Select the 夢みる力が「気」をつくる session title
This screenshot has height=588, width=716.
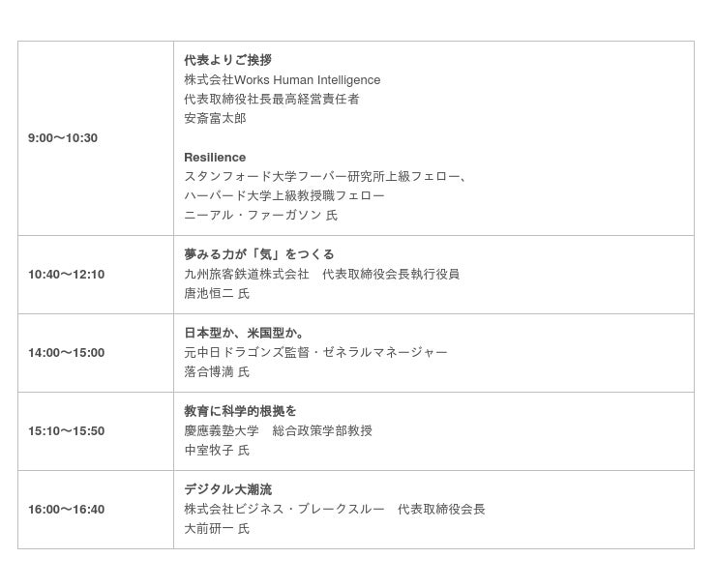coord(259,254)
